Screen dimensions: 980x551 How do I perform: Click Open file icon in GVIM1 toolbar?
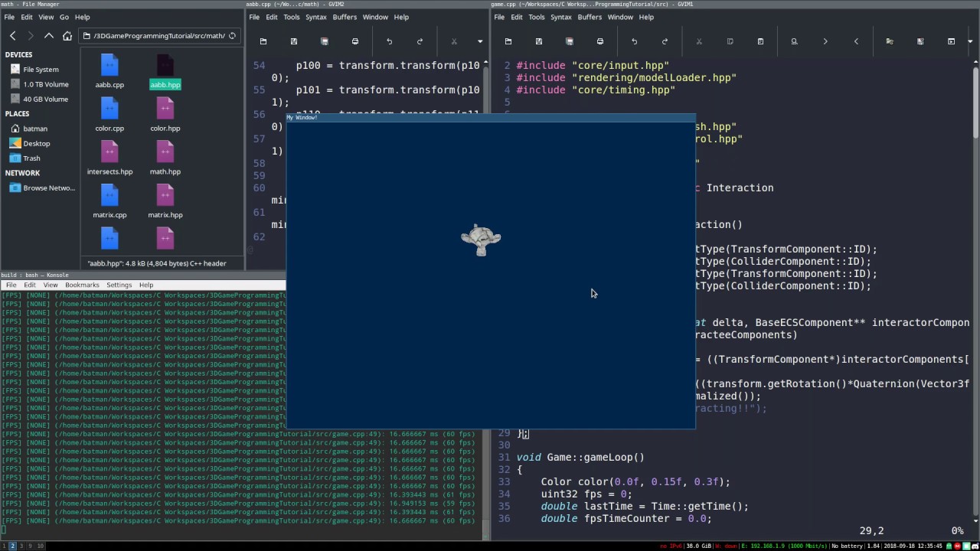(x=508, y=41)
